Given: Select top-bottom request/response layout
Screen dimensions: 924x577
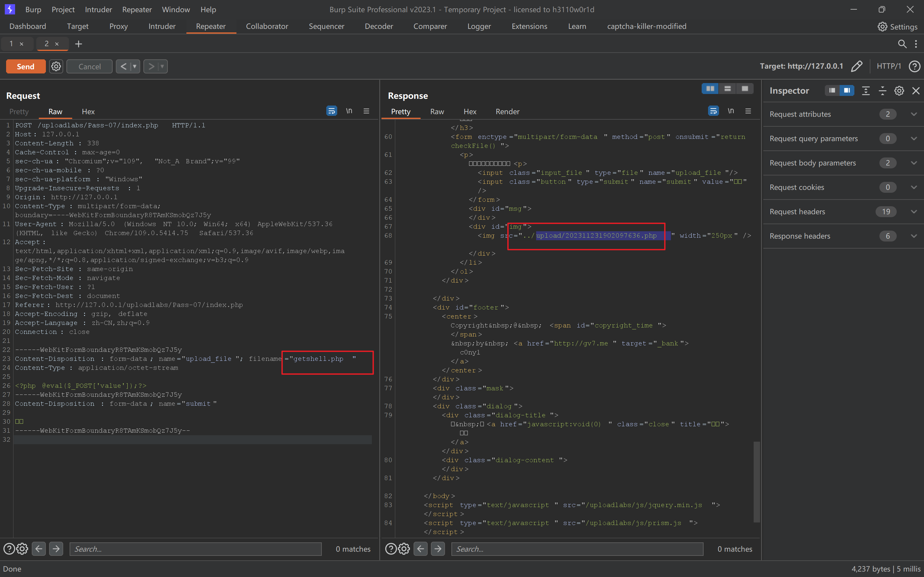Looking at the screenshot, I should pyautogui.click(x=727, y=89).
